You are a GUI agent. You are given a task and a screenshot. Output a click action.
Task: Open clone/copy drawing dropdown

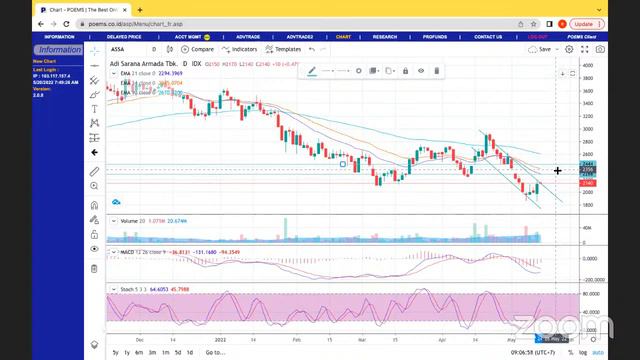coord(390,71)
